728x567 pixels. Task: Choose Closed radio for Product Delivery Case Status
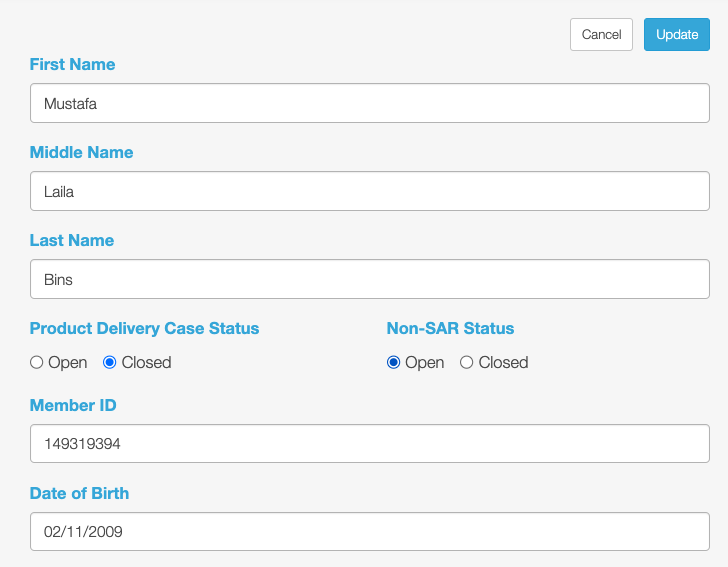(x=110, y=362)
